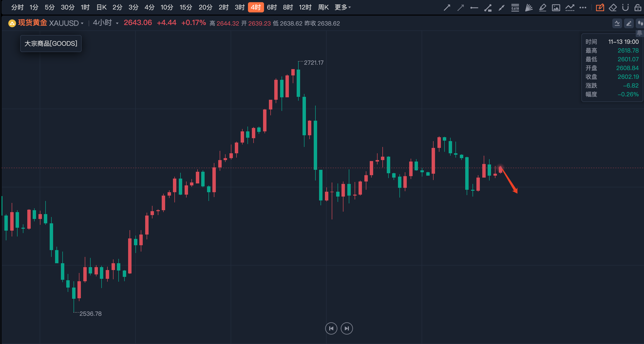
Task: Switch to 20分 timeframe
Action: (206, 8)
